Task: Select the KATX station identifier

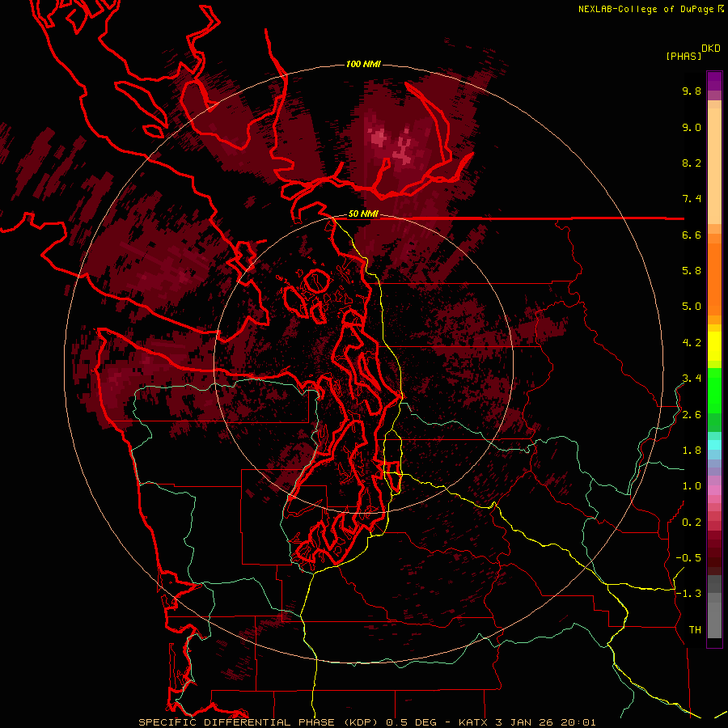Action: coord(472,722)
